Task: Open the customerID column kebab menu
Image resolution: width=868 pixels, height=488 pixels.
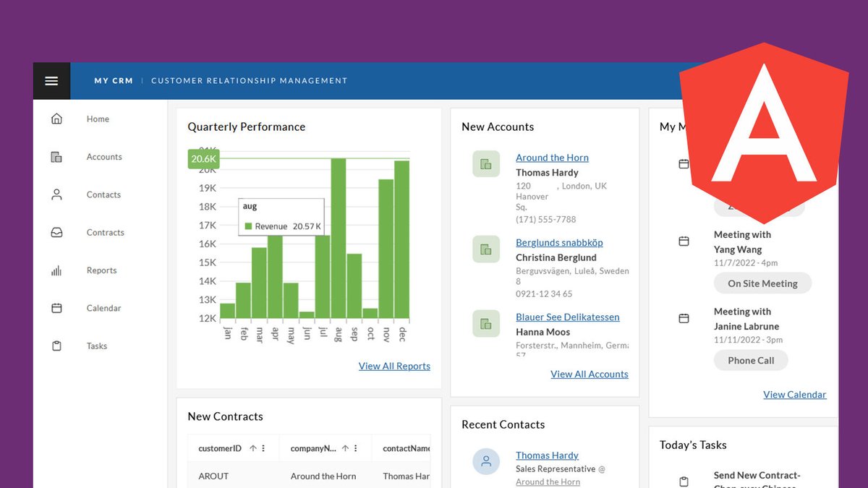Action: [x=263, y=448]
